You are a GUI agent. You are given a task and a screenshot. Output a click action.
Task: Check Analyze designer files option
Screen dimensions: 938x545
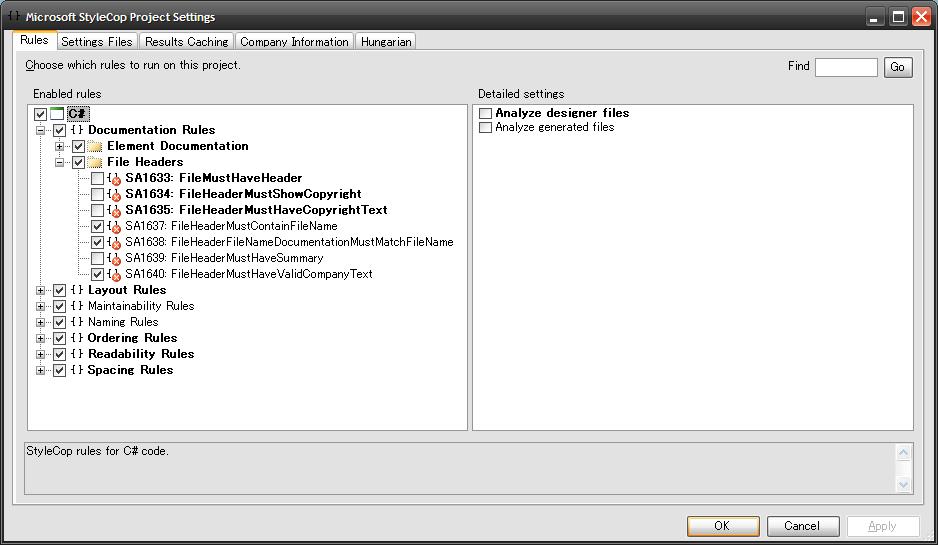486,113
